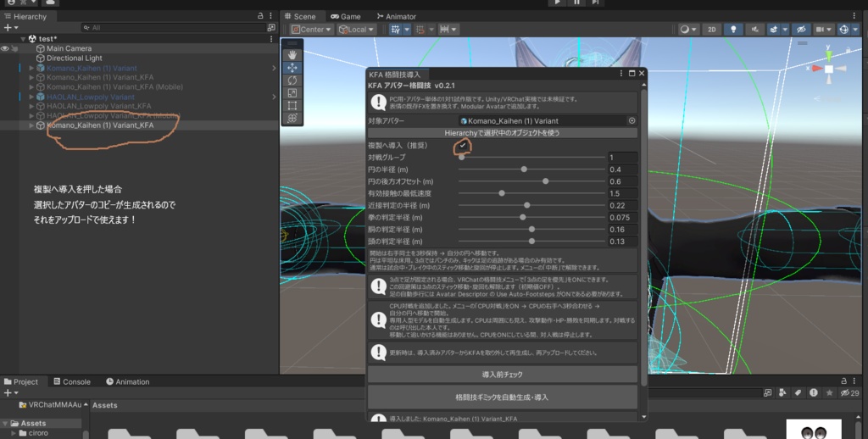Click the Step frame button
Screen dimensions: 868x439
click(595, 3)
